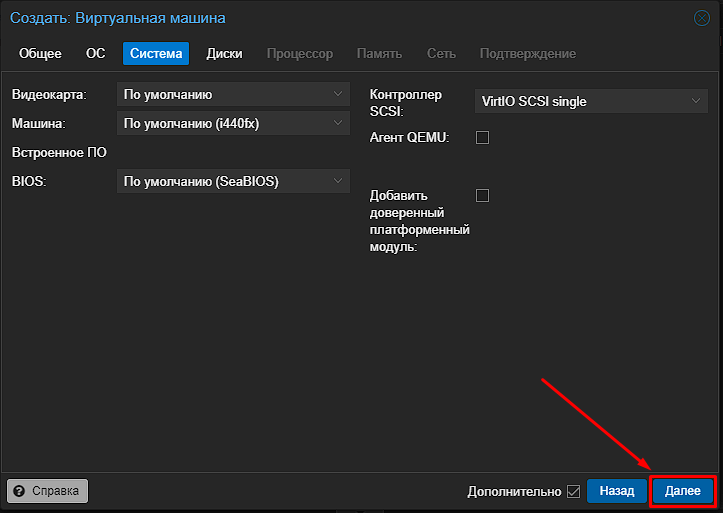
Task: Uncheck the Дополнительно checkbox
Action: click(574, 491)
